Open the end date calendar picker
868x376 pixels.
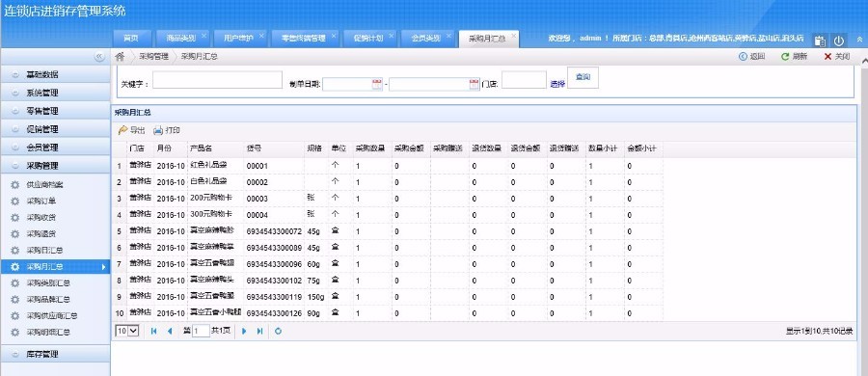(474, 84)
